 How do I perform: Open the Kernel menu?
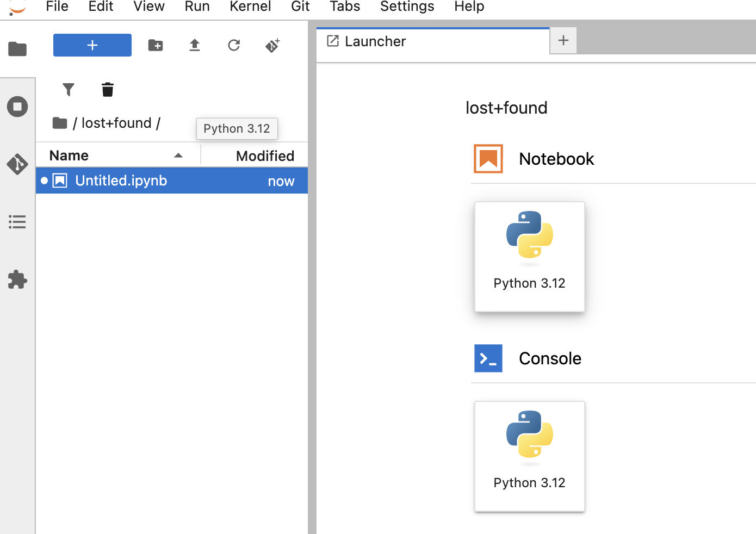coord(250,7)
